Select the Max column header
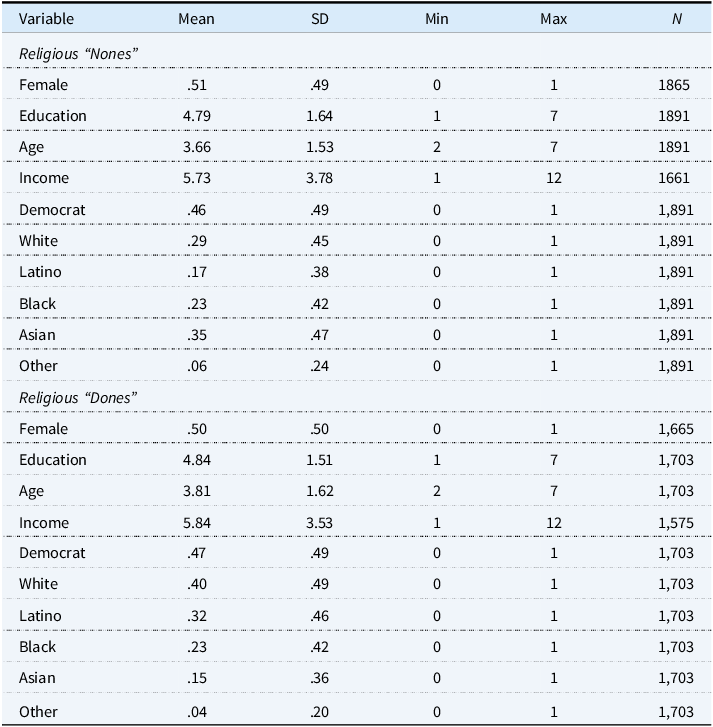Screen dimensions: 713x727 point(554,19)
